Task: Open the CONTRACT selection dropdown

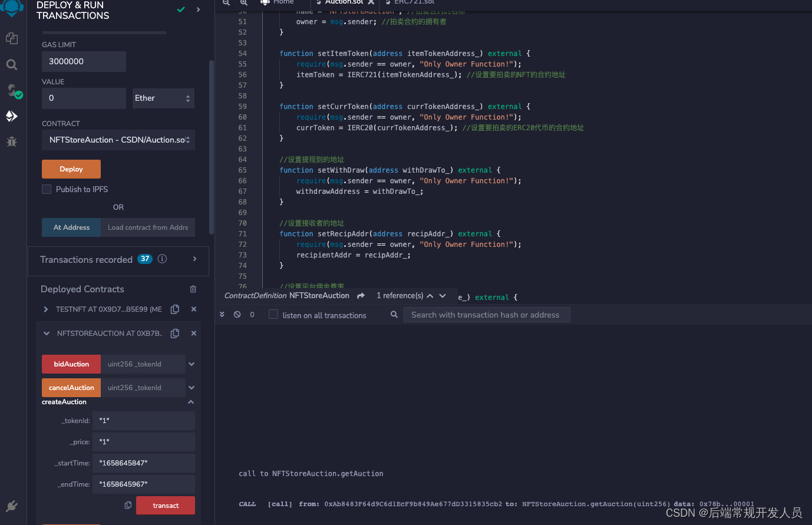Action: click(118, 140)
